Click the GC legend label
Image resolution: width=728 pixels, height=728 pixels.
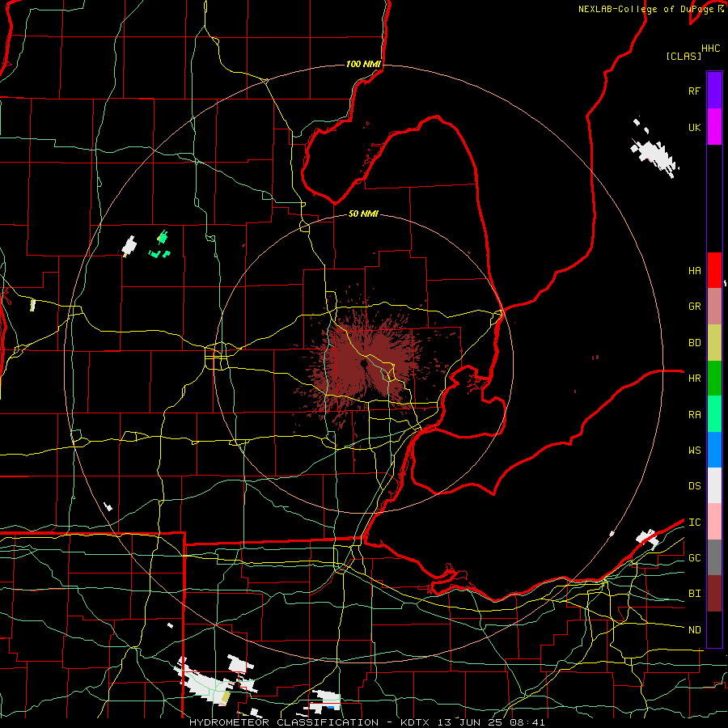pos(695,558)
